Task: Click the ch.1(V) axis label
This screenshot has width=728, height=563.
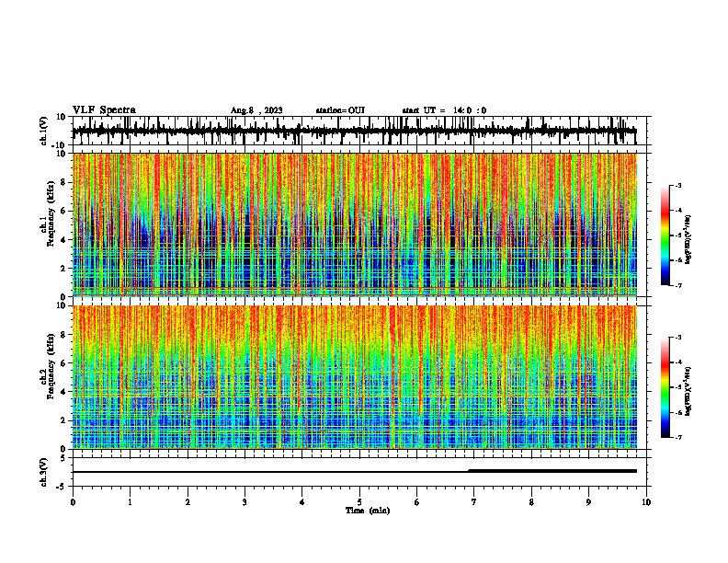Action: click(43, 131)
